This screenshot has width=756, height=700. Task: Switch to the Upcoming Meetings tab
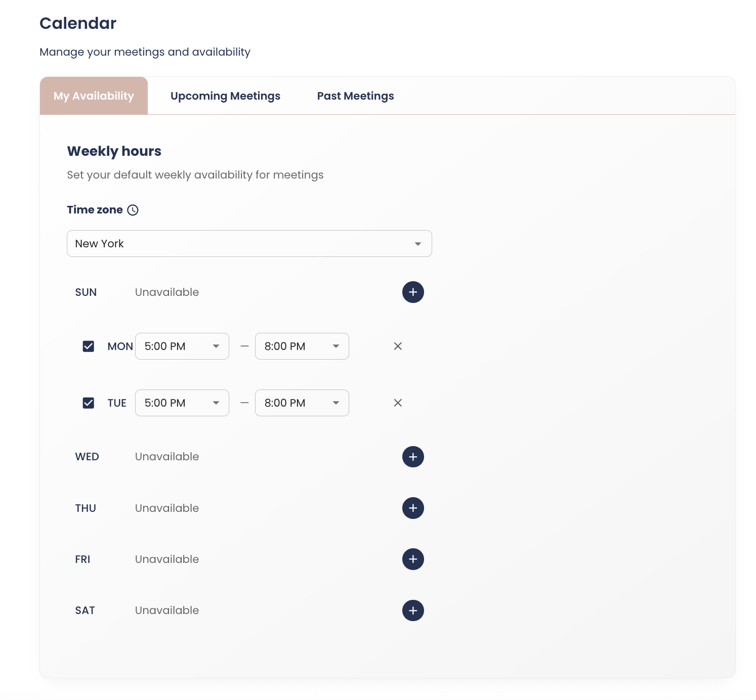tap(225, 96)
